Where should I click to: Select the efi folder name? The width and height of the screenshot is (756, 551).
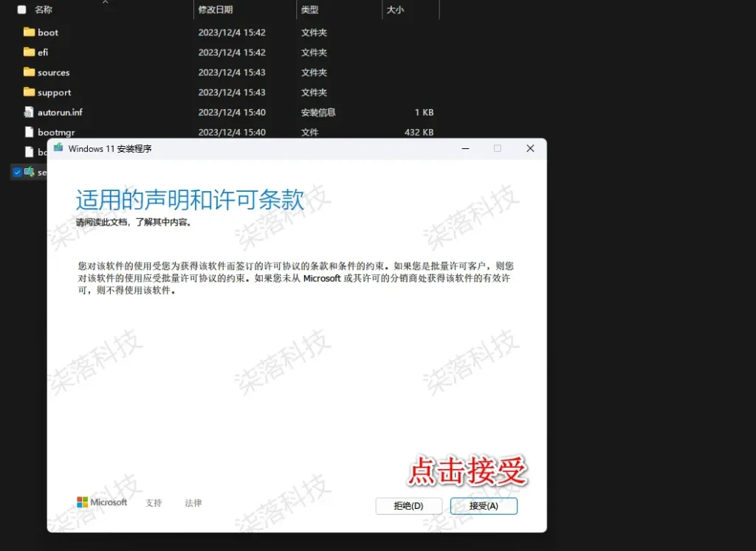point(43,52)
